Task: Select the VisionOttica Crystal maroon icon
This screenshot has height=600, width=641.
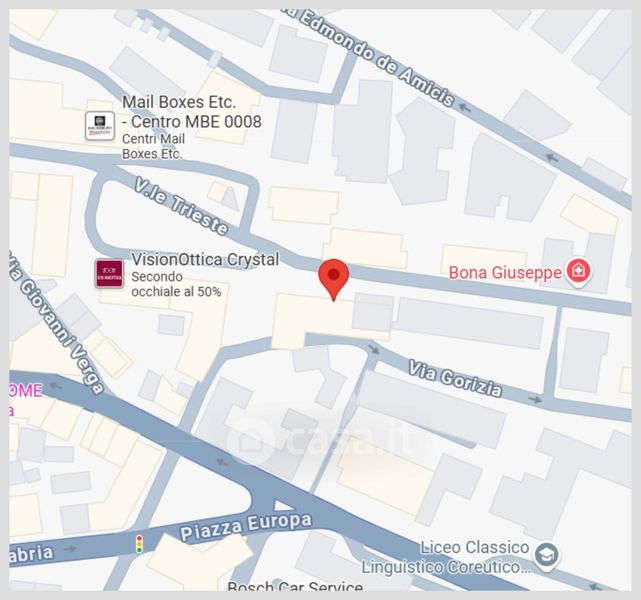Action: 109,273
